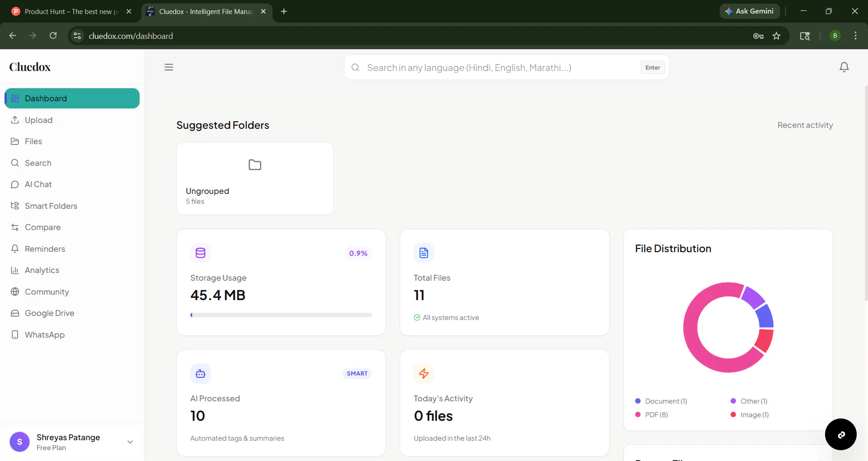Click the page vertical scrollbar
The image size is (868, 461).
pyautogui.click(x=865, y=193)
